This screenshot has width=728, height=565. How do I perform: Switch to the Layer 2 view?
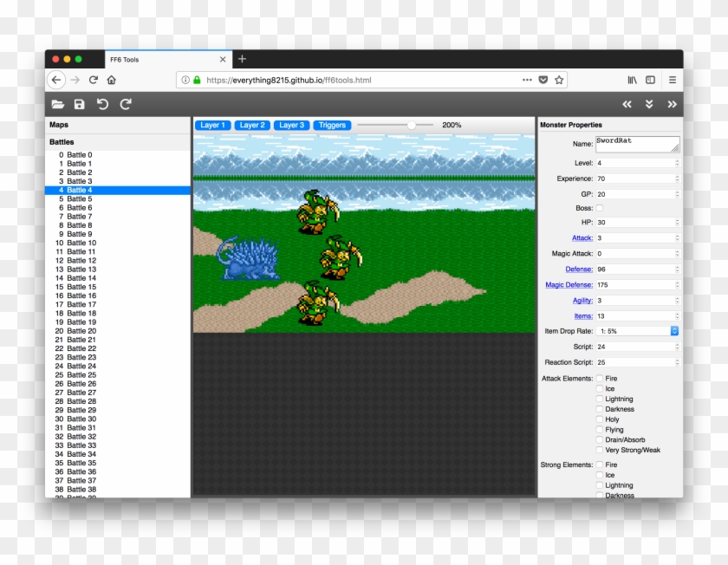251,125
